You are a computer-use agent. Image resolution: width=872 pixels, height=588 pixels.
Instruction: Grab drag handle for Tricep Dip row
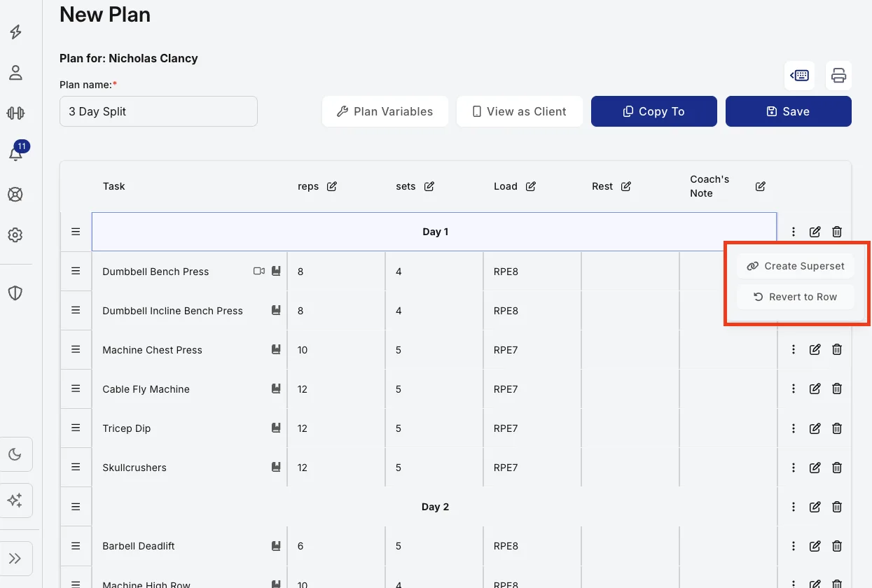[76, 428]
